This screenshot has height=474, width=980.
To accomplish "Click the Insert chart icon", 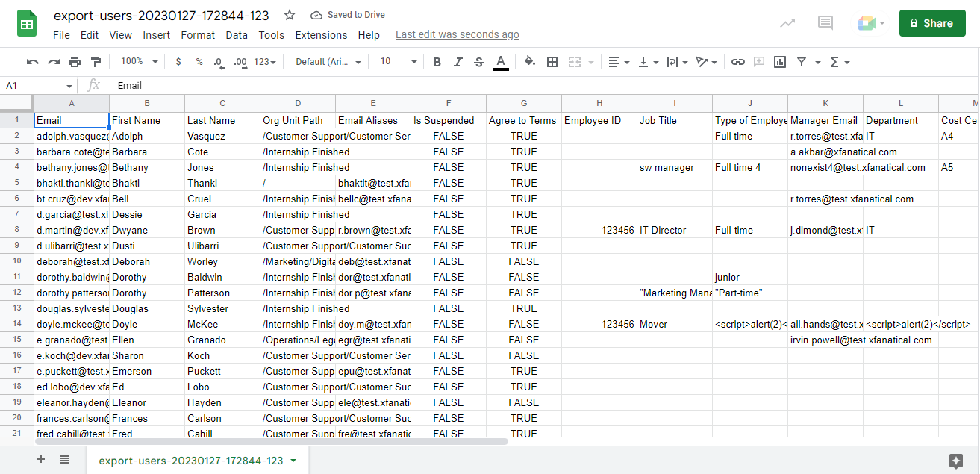I will (780, 62).
